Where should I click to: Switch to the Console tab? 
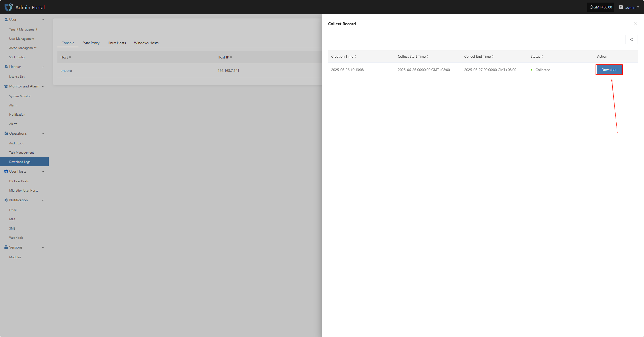[x=68, y=43]
